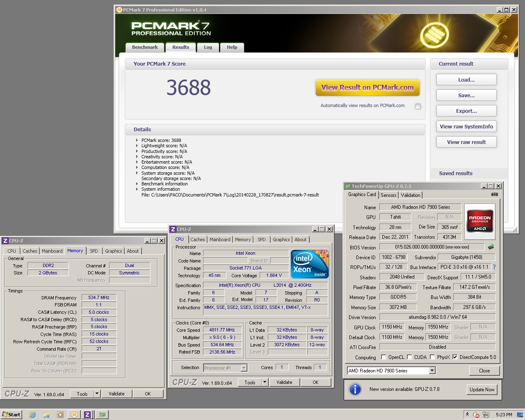Open the Processor #1 selection dropdown
The width and height of the screenshot is (525, 420).
[244, 368]
